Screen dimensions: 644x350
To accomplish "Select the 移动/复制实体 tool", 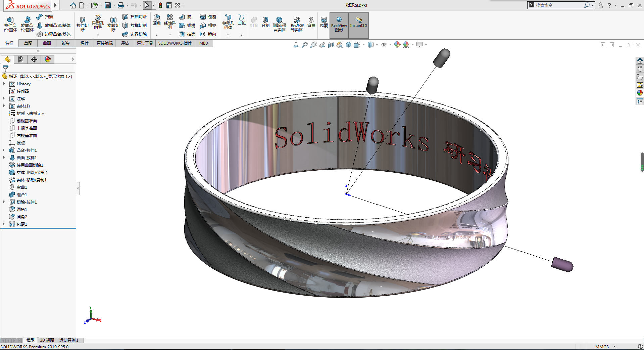I will (x=297, y=24).
